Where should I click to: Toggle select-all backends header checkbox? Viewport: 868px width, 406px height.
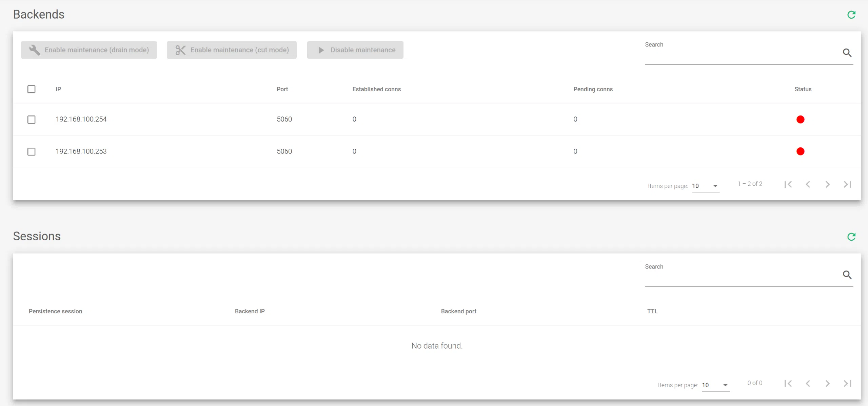[31, 89]
